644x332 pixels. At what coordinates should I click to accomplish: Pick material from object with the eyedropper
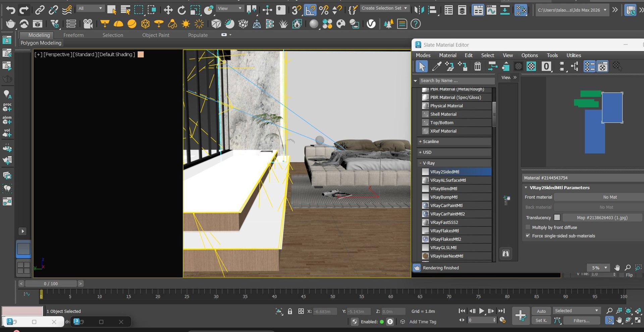click(436, 66)
